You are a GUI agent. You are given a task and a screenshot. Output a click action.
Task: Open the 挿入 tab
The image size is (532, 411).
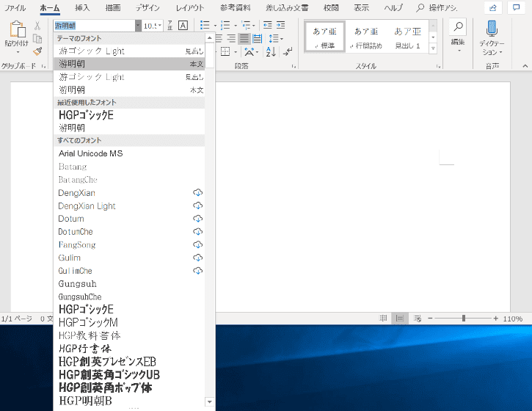point(82,8)
